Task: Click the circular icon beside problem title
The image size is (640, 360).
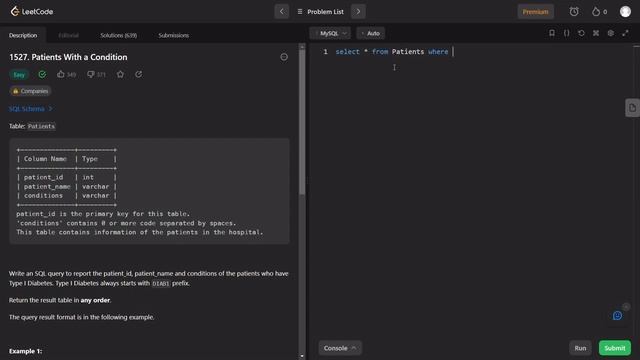Action: click(x=284, y=57)
